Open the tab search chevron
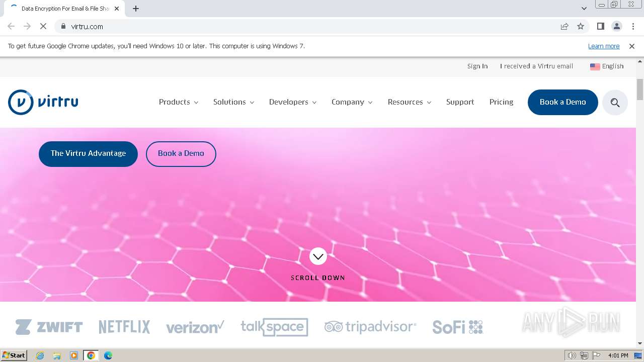This screenshot has width=644, height=362. click(x=584, y=9)
